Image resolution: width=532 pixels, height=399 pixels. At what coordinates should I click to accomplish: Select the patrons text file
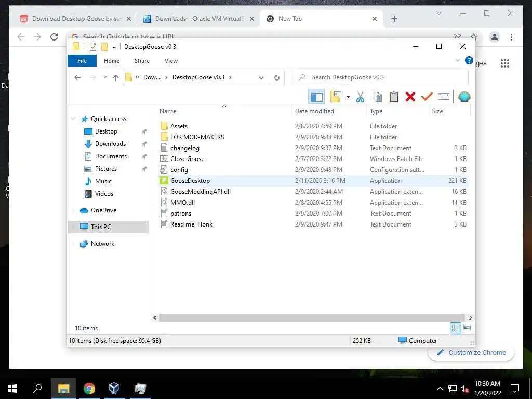coord(180,214)
